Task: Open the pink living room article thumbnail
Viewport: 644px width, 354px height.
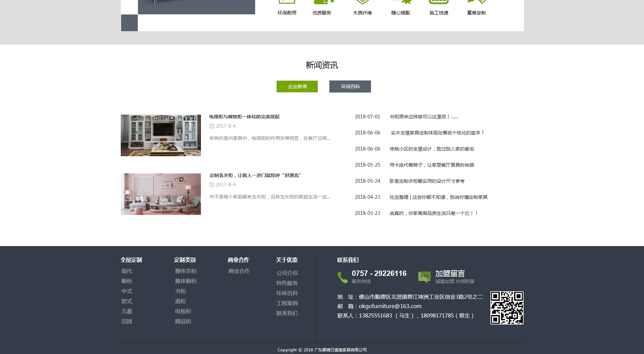Action: pyautogui.click(x=161, y=194)
